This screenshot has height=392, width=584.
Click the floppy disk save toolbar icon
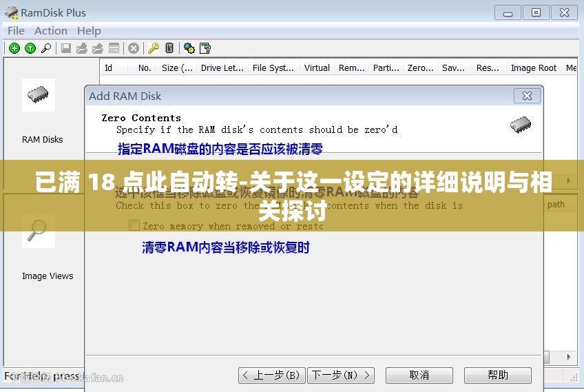66,48
